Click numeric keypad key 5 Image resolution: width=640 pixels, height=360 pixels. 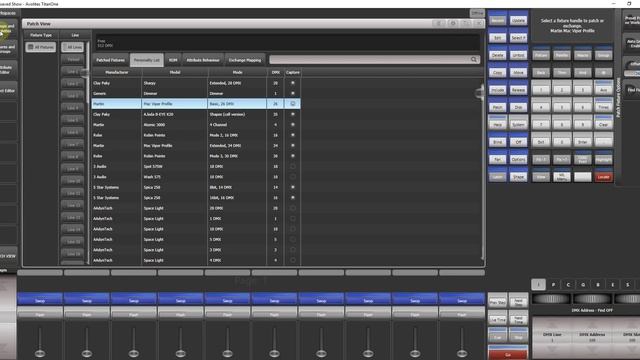pyautogui.click(x=562, y=107)
